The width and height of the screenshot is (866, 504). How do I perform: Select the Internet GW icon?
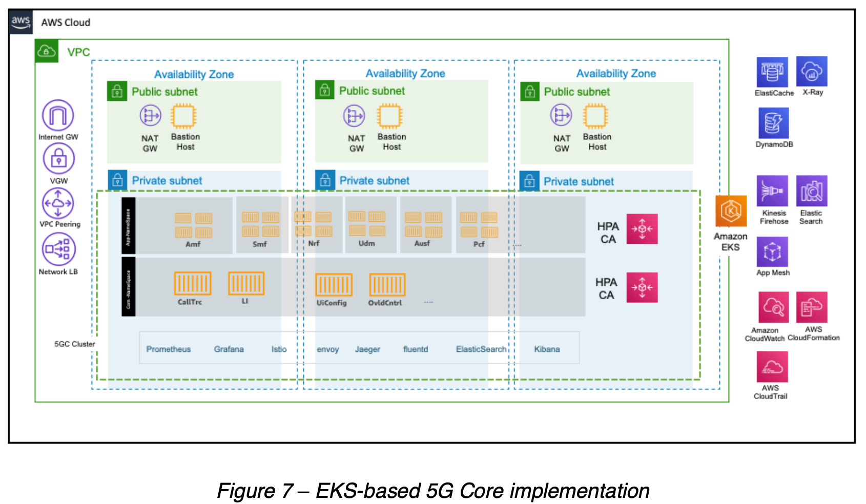point(58,115)
